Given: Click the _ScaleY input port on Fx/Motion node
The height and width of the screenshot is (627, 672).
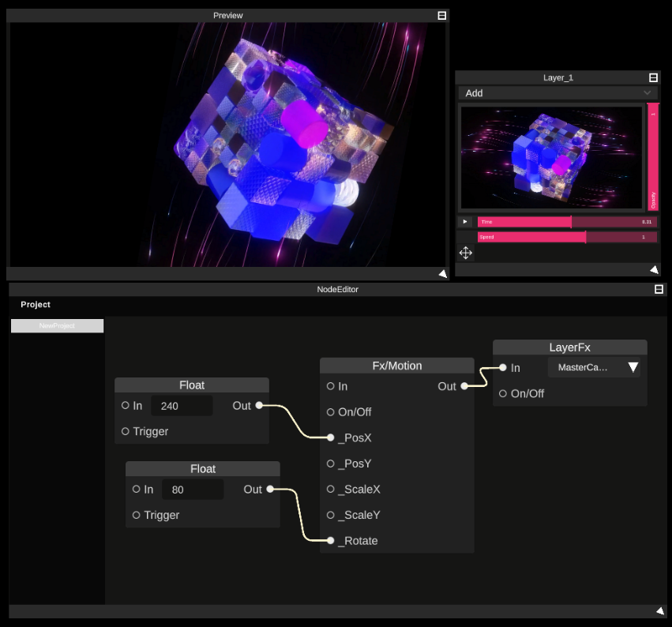Looking at the screenshot, I should [x=329, y=515].
